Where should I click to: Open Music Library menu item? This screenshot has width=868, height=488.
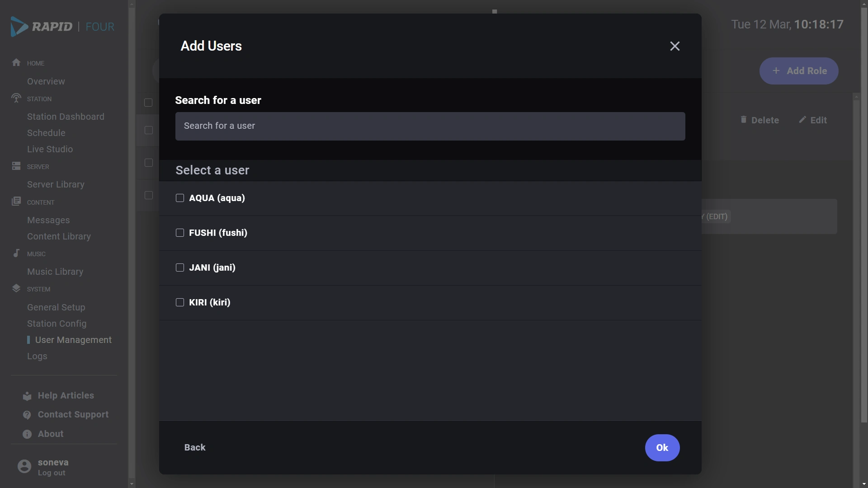click(x=55, y=272)
